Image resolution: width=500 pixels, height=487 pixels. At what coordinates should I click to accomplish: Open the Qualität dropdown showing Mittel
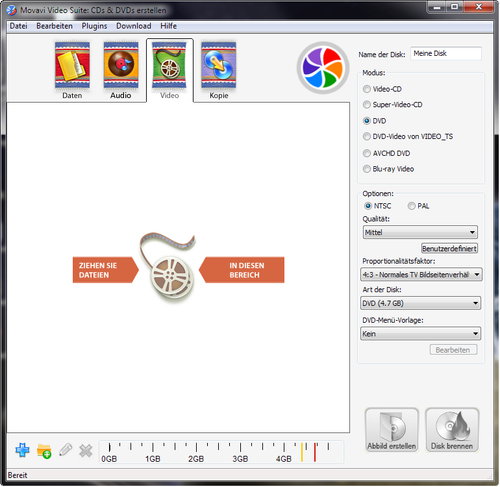[420, 232]
